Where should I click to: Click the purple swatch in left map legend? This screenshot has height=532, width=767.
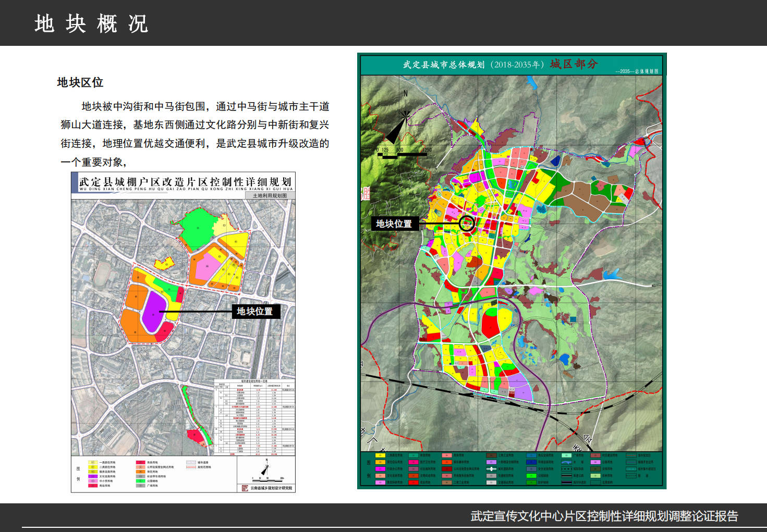93,476
